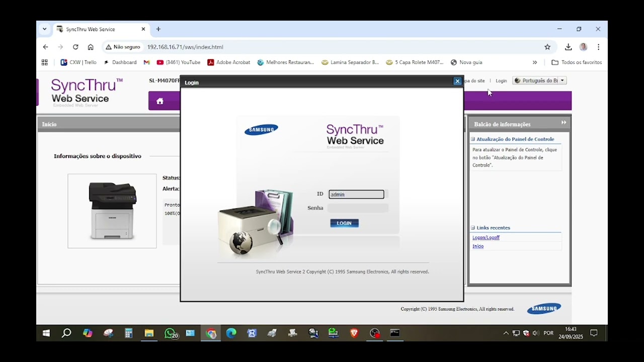Click the address bar URL
Image resolution: width=644 pixels, height=362 pixels.
[185, 47]
